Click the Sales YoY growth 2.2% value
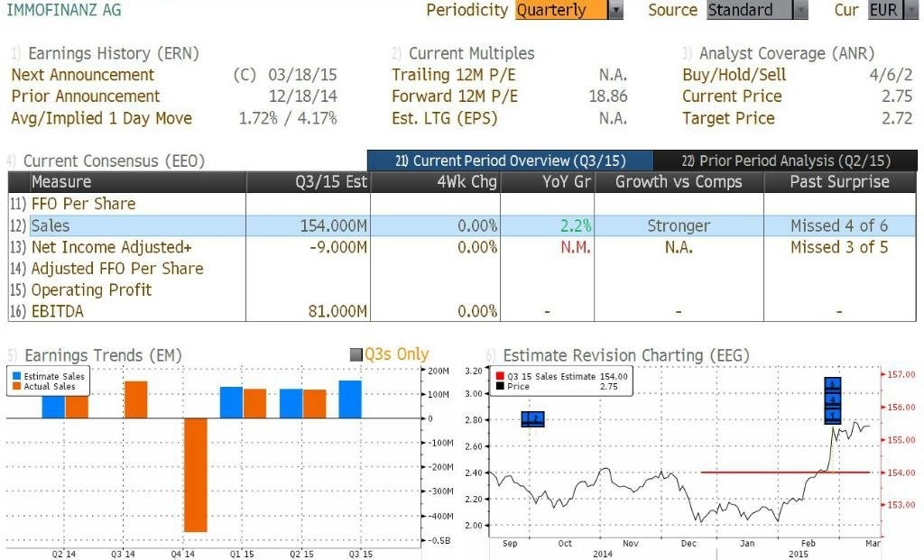 coord(576,225)
